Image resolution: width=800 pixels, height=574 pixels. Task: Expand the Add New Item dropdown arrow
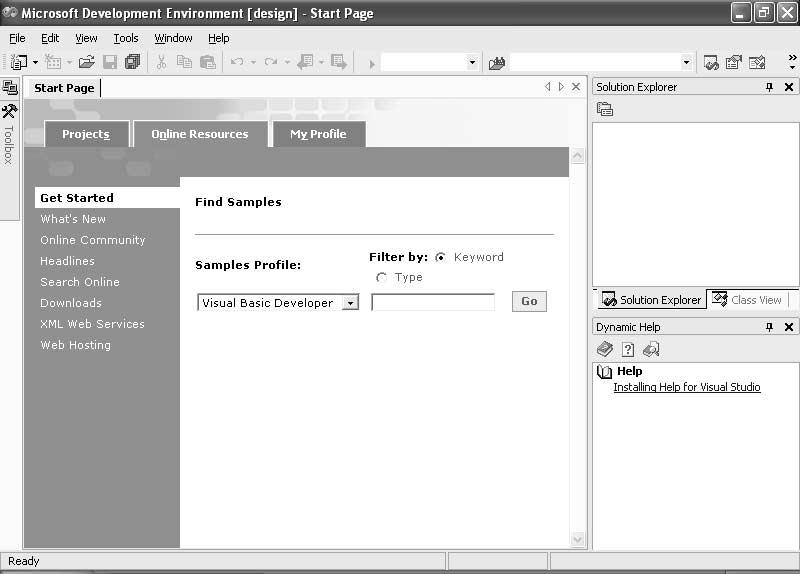tap(69, 63)
